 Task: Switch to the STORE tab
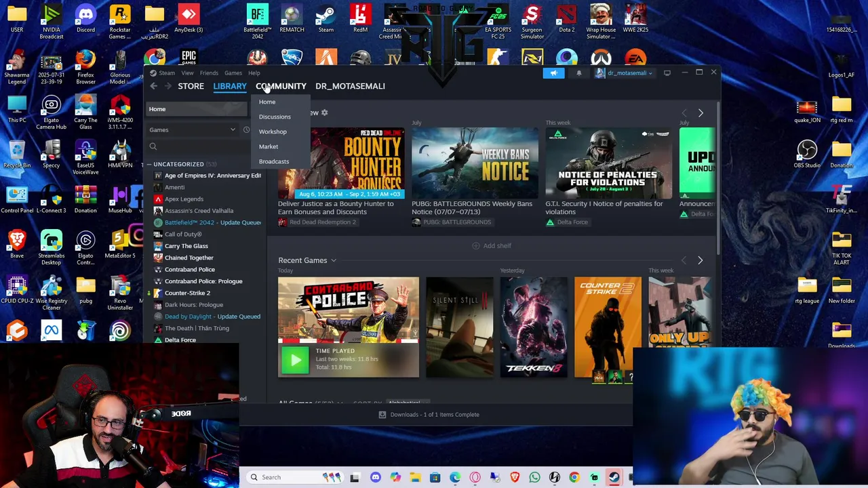(x=191, y=86)
